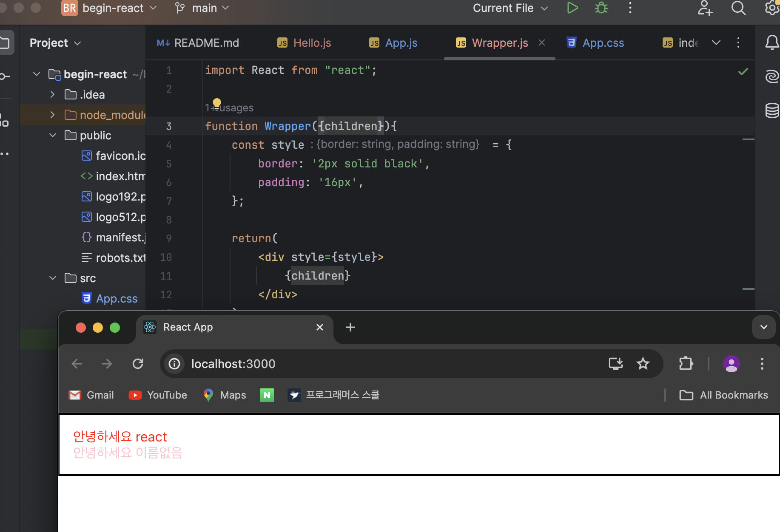
Task: Switch to the Hello.js tab
Action: click(x=304, y=43)
